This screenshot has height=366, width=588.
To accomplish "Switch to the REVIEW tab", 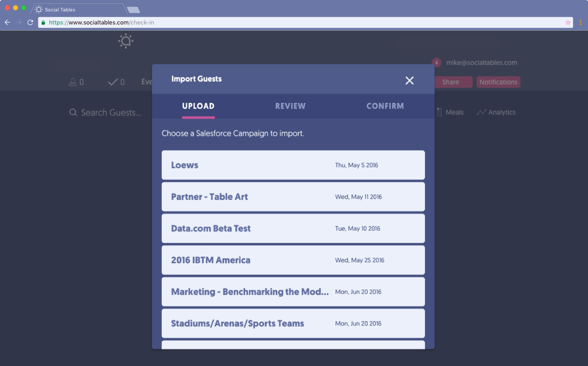I will (x=290, y=106).
